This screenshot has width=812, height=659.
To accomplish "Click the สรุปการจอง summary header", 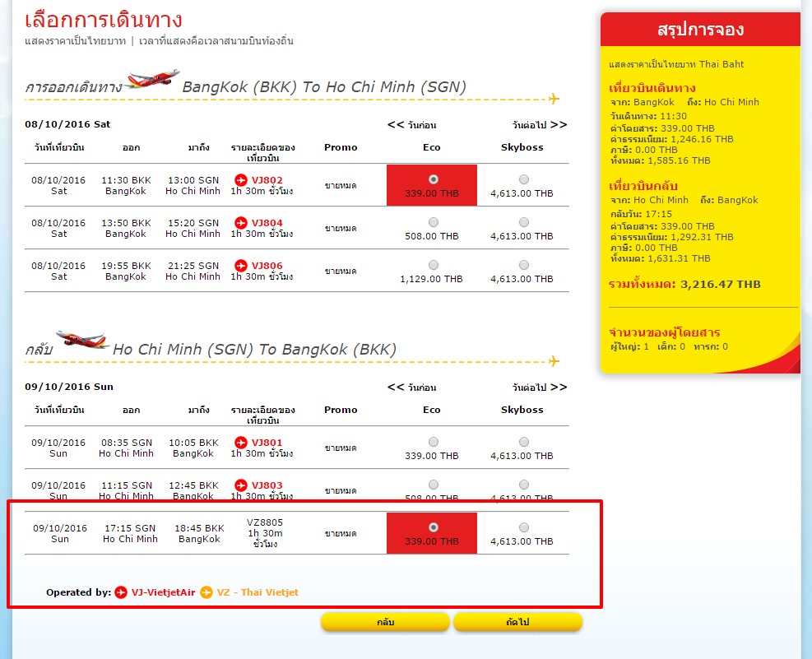I will click(700, 29).
